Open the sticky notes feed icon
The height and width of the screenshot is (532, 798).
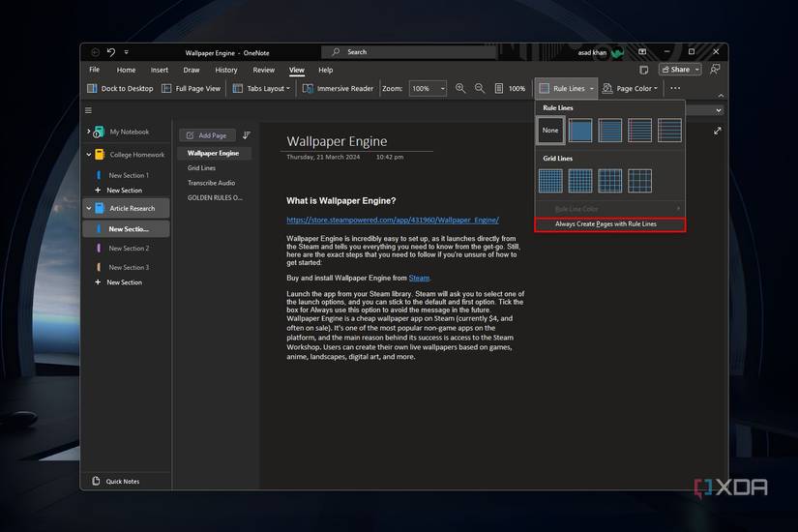pos(644,70)
